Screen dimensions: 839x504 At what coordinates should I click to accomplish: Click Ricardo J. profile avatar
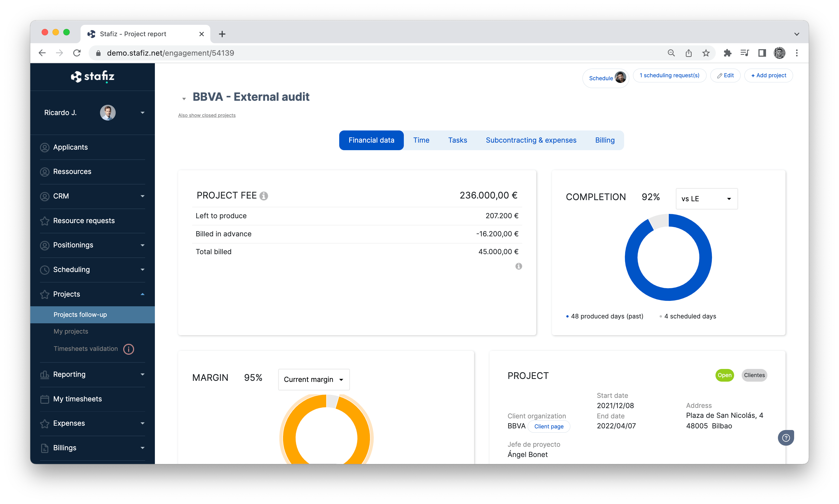[108, 113]
